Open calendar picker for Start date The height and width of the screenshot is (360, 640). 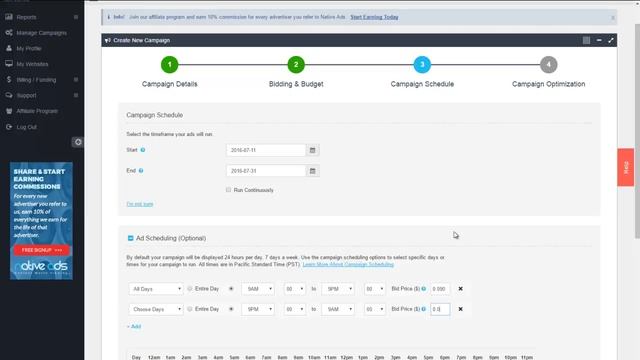coord(312,150)
